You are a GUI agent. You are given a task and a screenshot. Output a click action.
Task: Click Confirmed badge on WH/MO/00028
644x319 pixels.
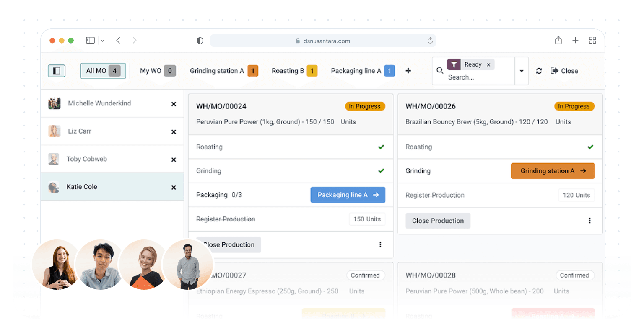pos(574,275)
